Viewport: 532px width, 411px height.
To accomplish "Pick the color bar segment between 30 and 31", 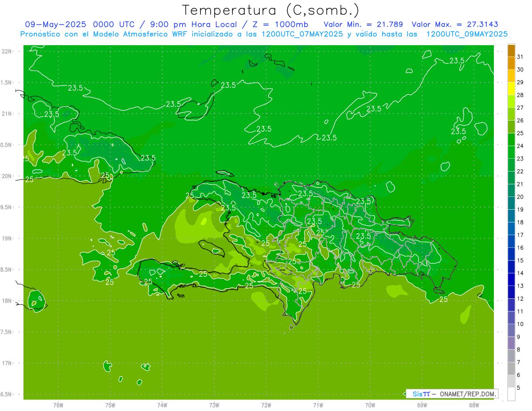I will click(x=511, y=63).
